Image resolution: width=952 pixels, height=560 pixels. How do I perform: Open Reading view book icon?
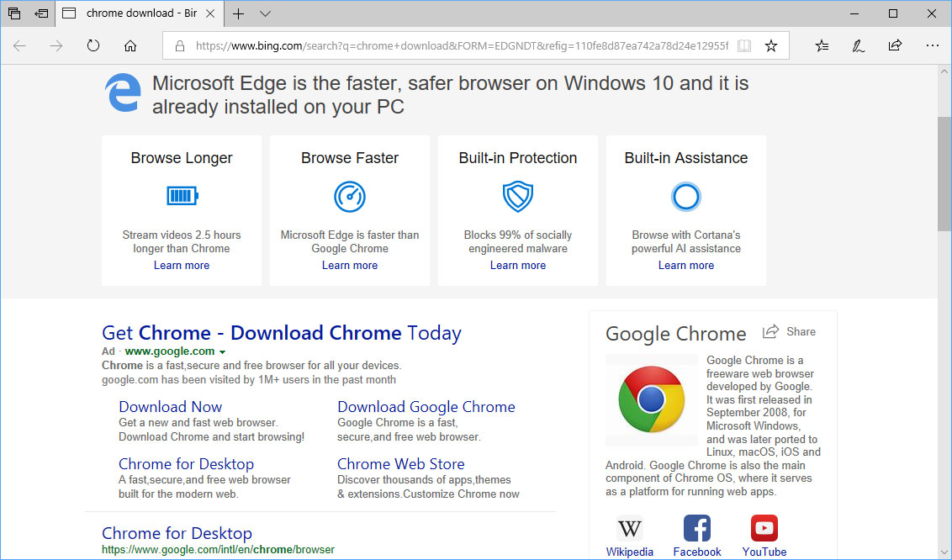[743, 45]
